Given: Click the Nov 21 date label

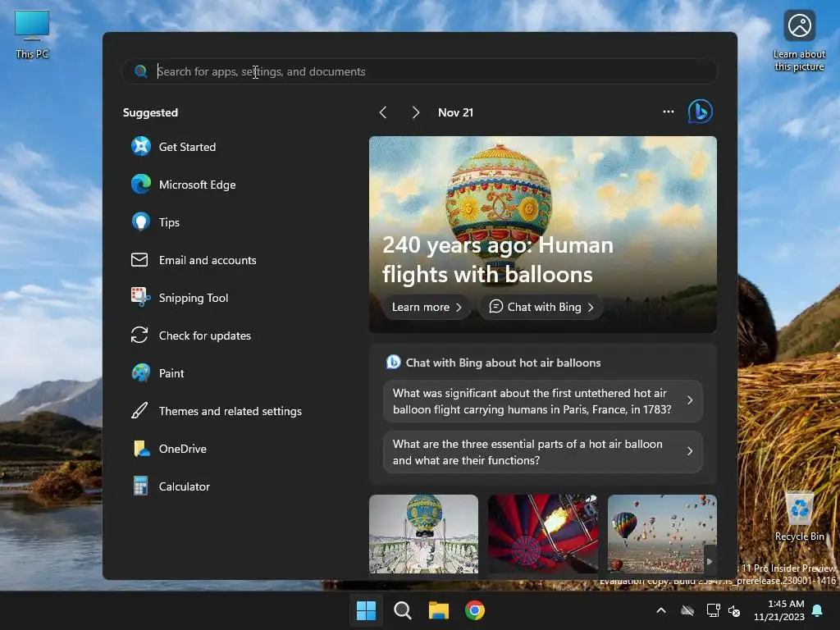Looking at the screenshot, I should point(455,112).
